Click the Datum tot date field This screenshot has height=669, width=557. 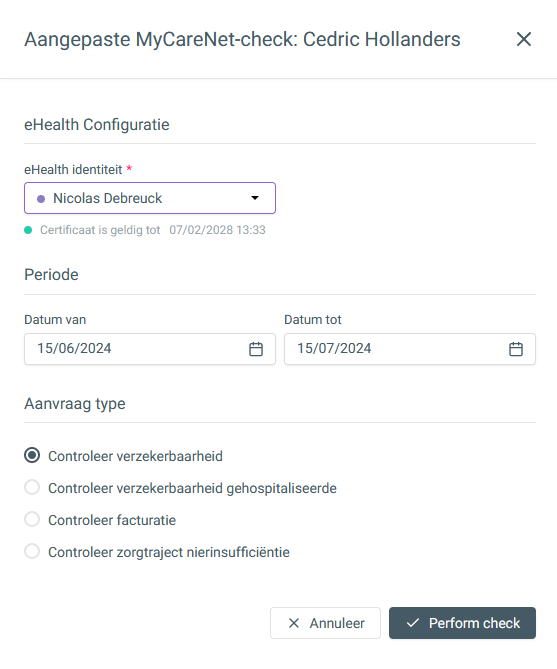click(x=410, y=349)
